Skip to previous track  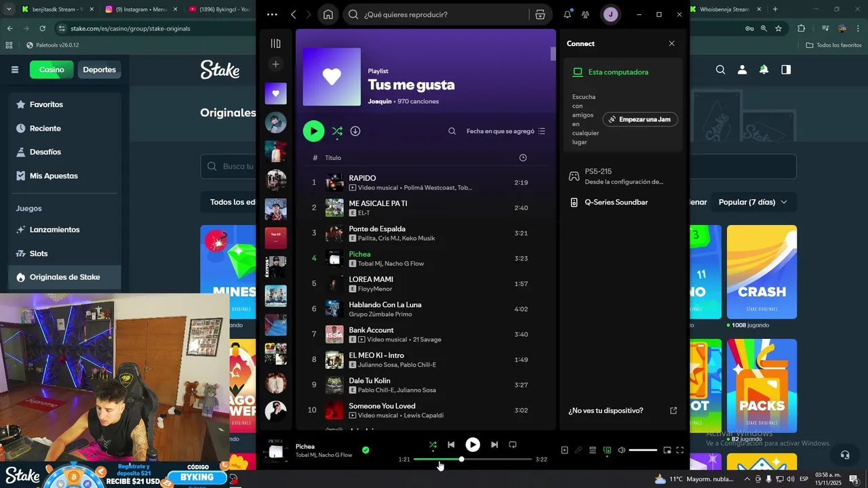(451, 445)
